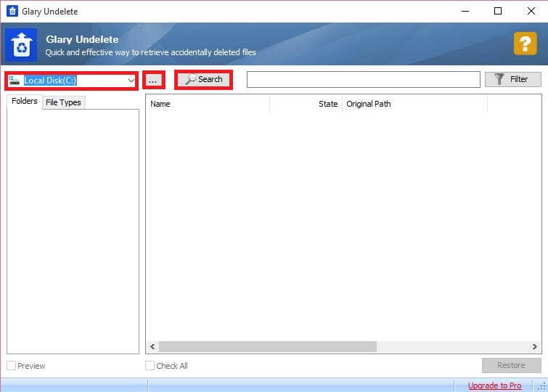Sort by the State column header
548x392 pixels.
pos(306,104)
